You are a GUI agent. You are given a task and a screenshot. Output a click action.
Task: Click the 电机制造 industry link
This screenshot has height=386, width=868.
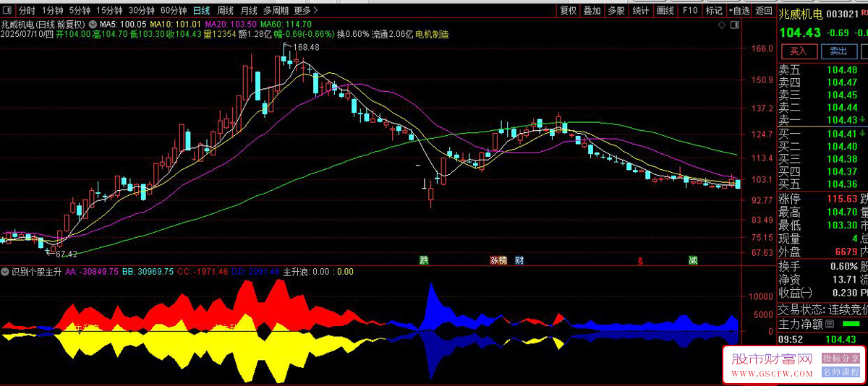point(432,34)
